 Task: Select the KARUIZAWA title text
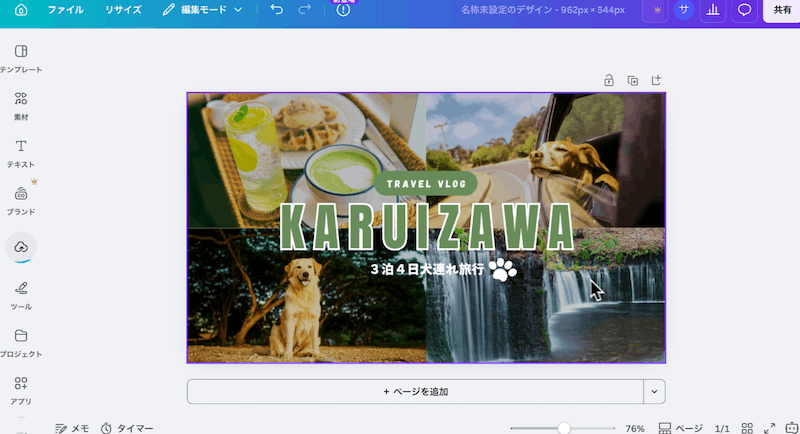click(x=428, y=227)
